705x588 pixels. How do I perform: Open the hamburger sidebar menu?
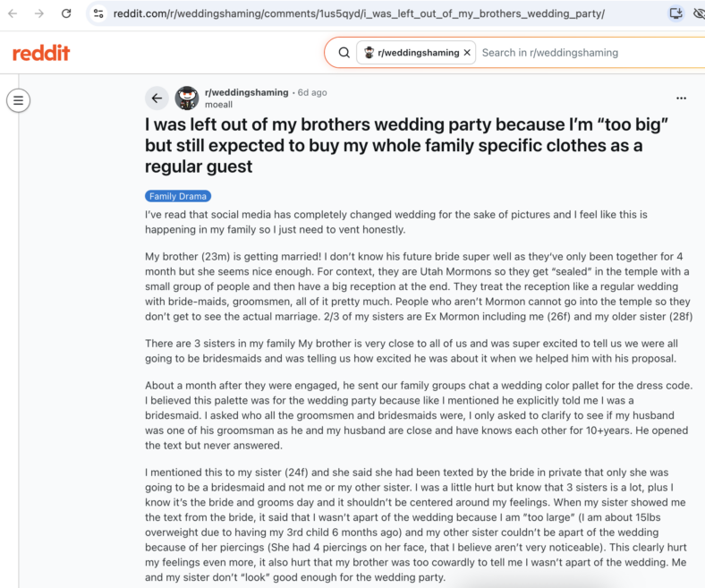click(19, 100)
